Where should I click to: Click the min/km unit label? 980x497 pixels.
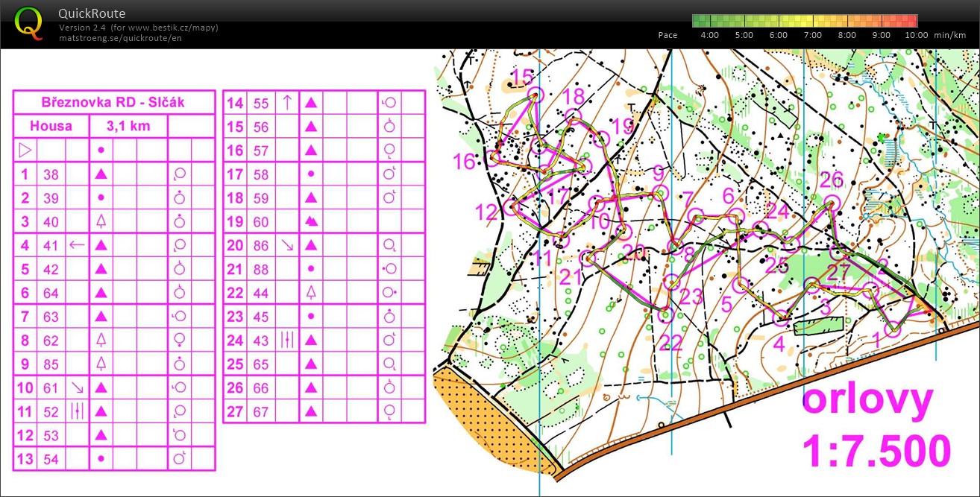point(949,35)
